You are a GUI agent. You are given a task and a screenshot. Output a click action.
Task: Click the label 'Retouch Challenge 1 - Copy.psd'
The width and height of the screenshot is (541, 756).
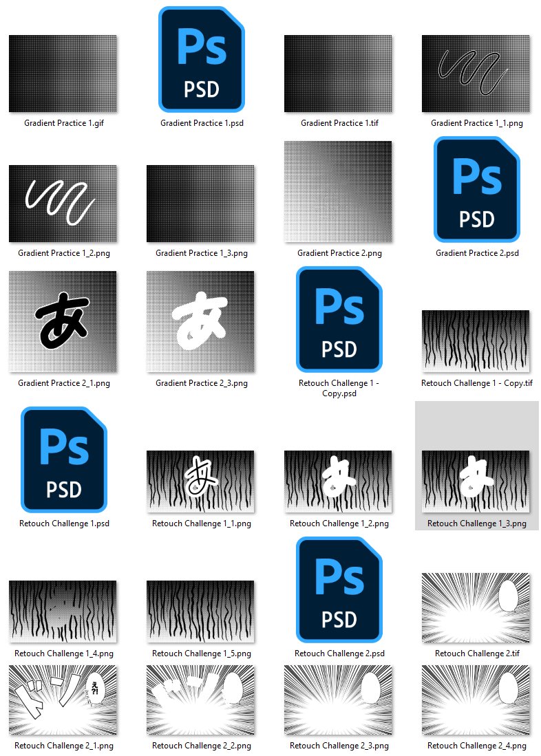pos(339,388)
